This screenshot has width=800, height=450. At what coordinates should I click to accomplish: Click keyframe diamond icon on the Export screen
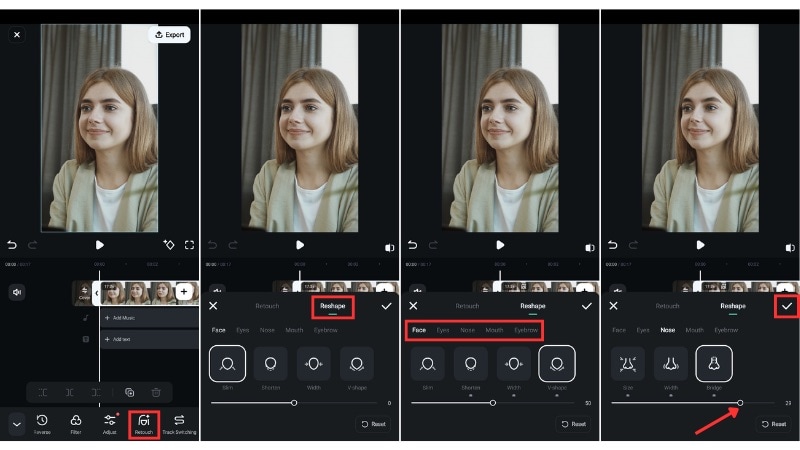click(x=168, y=245)
